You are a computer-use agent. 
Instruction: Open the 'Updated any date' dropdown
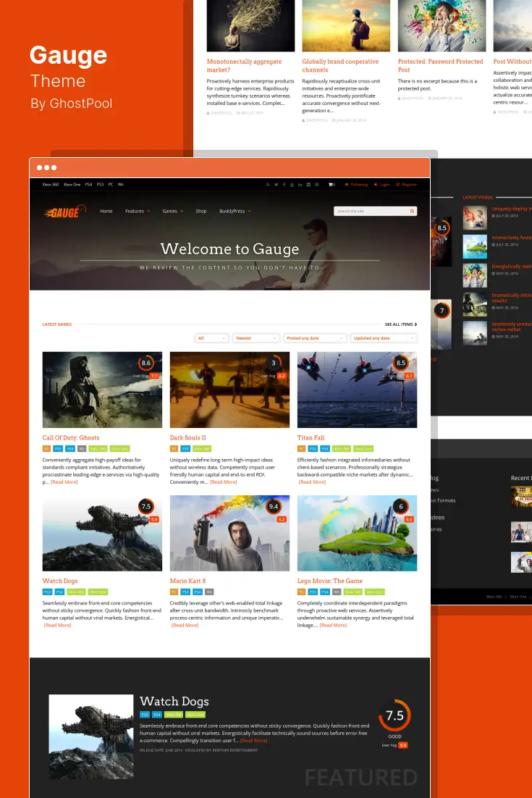(x=384, y=338)
